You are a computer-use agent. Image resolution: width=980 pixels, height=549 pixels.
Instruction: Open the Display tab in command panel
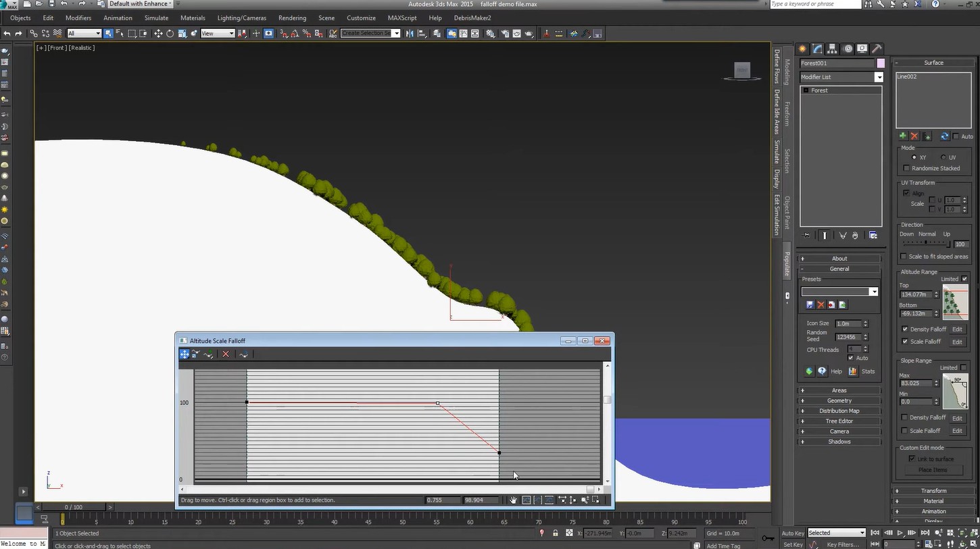tap(862, 49)
